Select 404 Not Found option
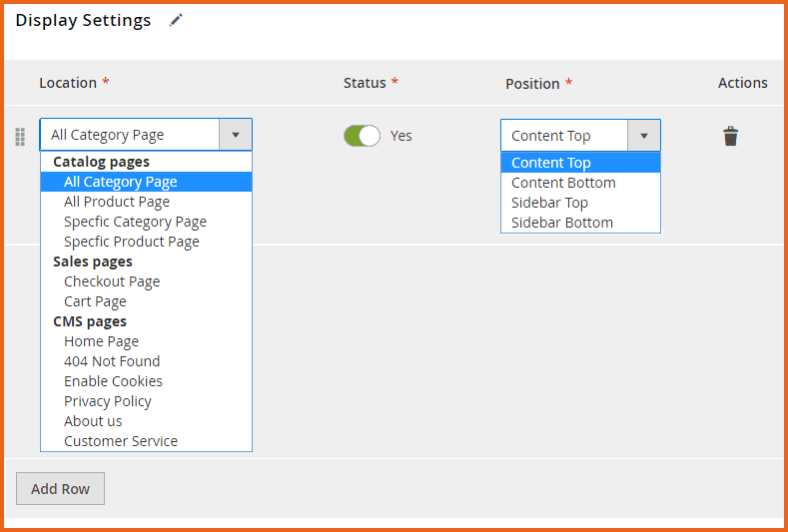The width and height of the screenshot is (788, 532). (112, 361)
